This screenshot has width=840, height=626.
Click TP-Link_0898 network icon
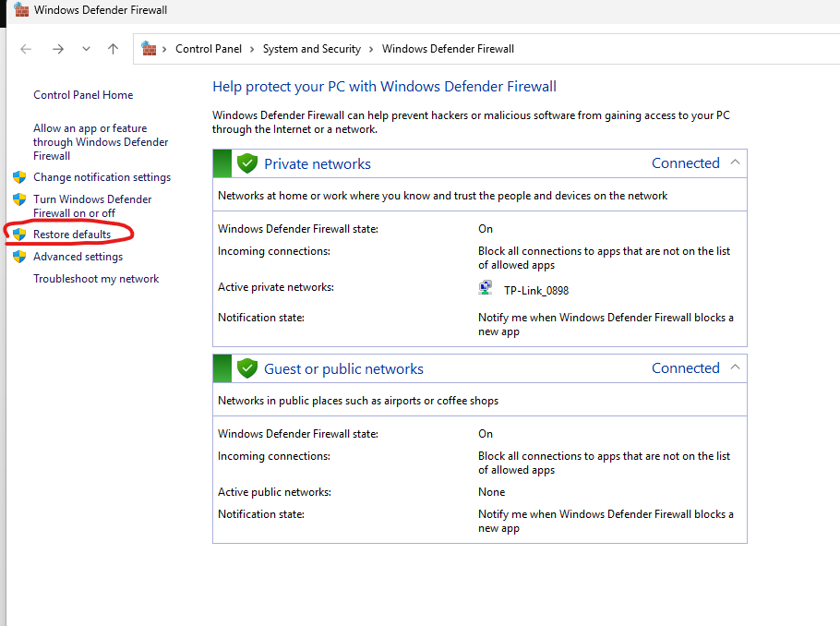tap(486, 288)
